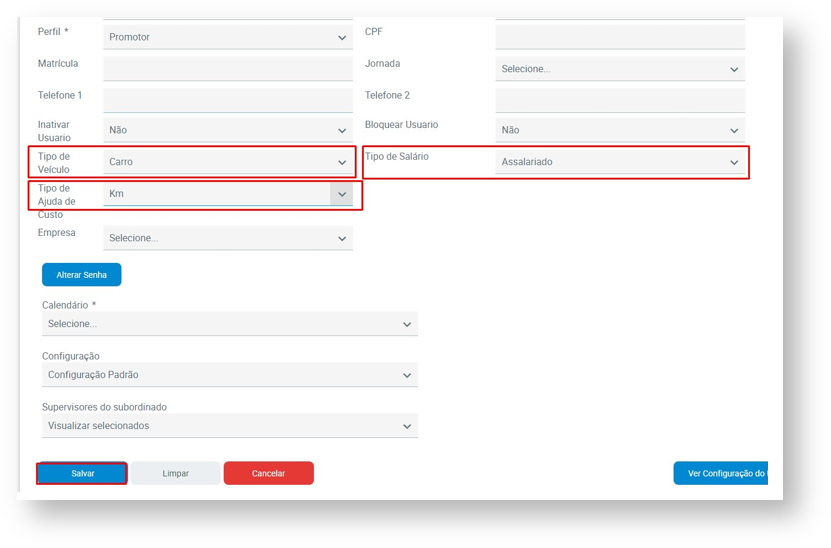Click the CPF input field
The width and height of the screenshot is (831, 548).
[x=620, y=37]
